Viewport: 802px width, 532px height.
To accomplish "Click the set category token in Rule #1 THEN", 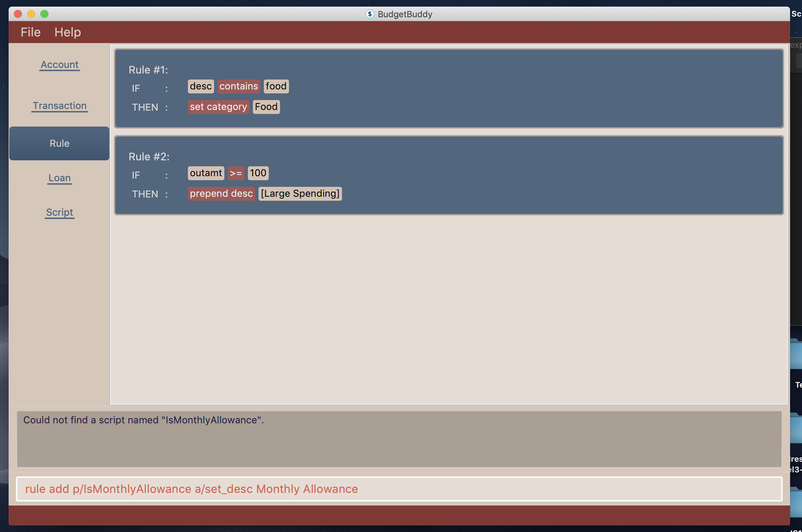I will point(218,106).
